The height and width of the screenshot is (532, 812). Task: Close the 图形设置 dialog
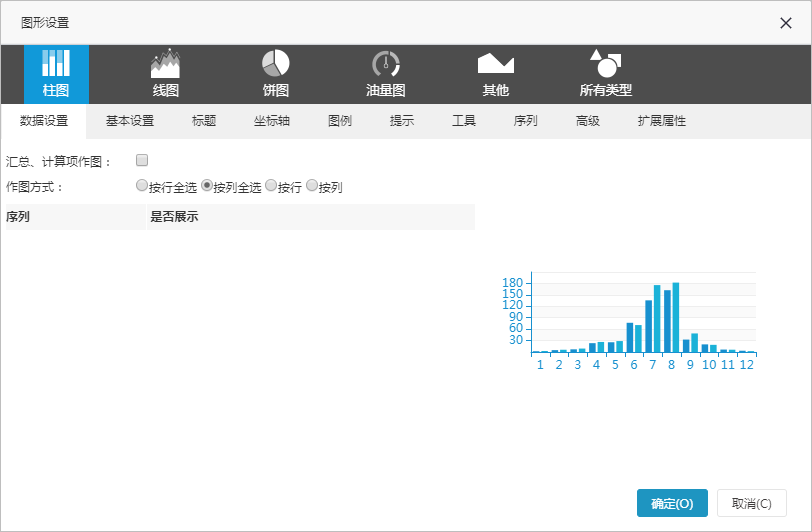click(786, 23)
